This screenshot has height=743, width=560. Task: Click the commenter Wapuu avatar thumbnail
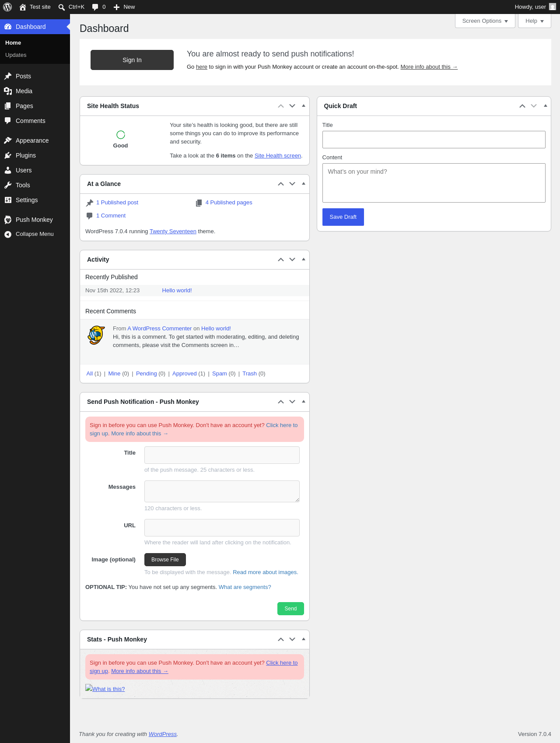point(96,335)
